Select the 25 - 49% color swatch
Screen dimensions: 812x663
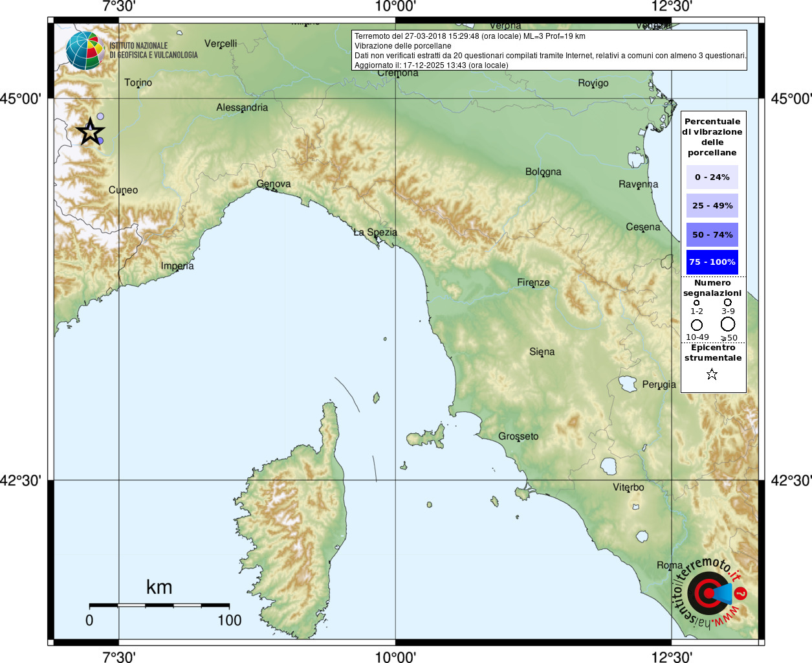(x=712, y=206)
